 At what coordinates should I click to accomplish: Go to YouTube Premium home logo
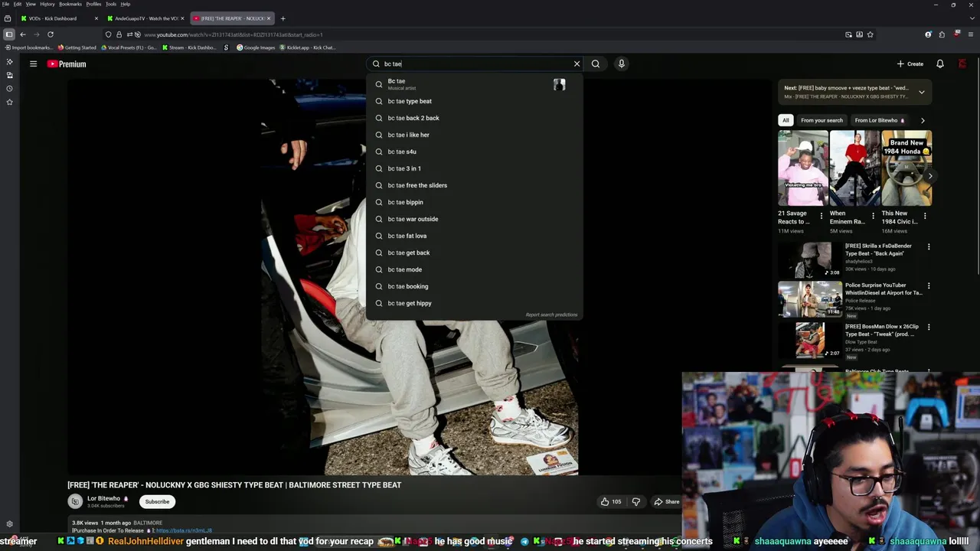pyautogui.click(x=67, y=64)
